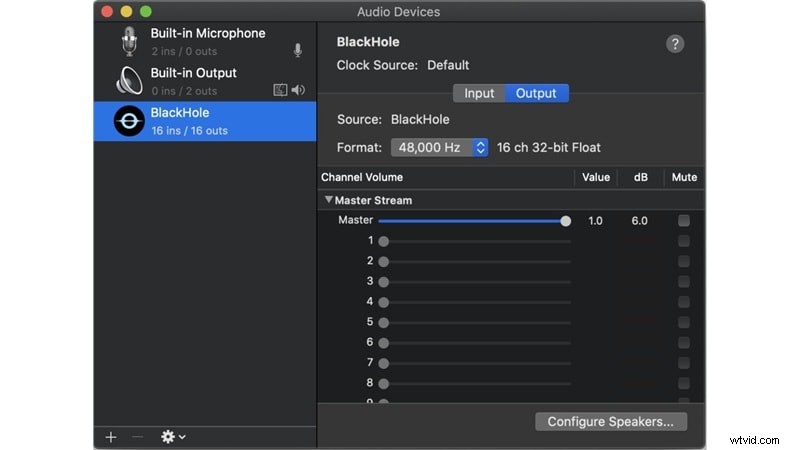Click the channel 2 volume slider
This screenshot has width=800, height=450.
476,261
